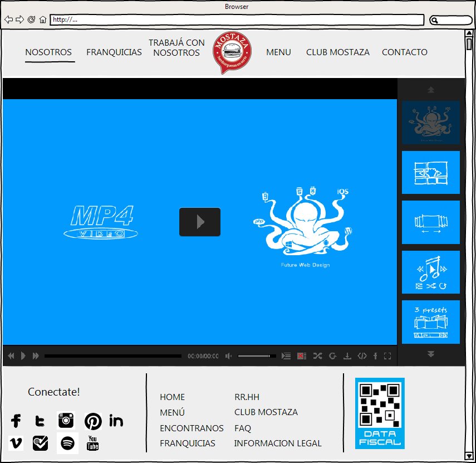Open the YouTube channel link
476x463 pixels.
(92, 443)
